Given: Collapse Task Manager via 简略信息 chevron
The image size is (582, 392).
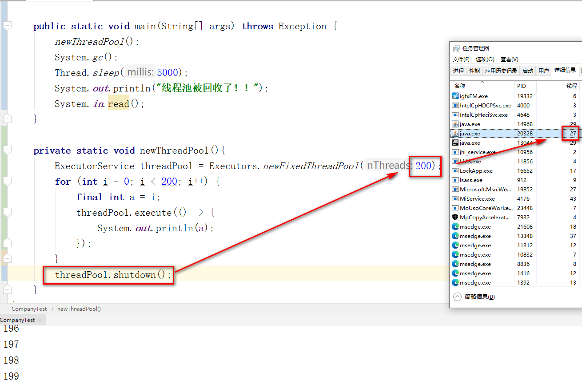Looking at the screenshot, I should (457, 297).
